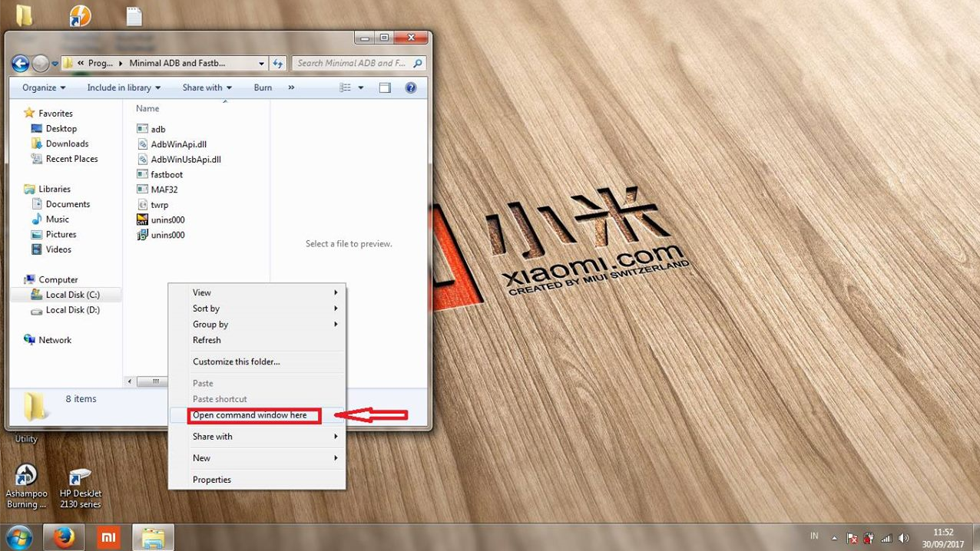Select the fastboot file

[x=160, y=174]
